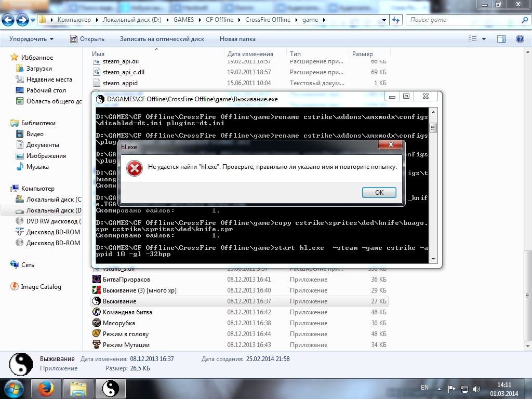This screenshot has height=399, width=532.
Task: Select 'CrossFire Offline' breadcrumb segment
Action: click(268, 20)
